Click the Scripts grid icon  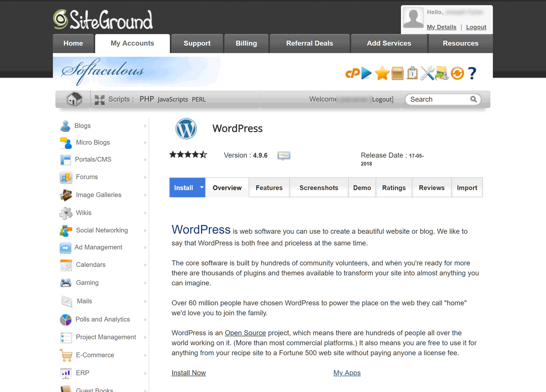pos(99,100)
